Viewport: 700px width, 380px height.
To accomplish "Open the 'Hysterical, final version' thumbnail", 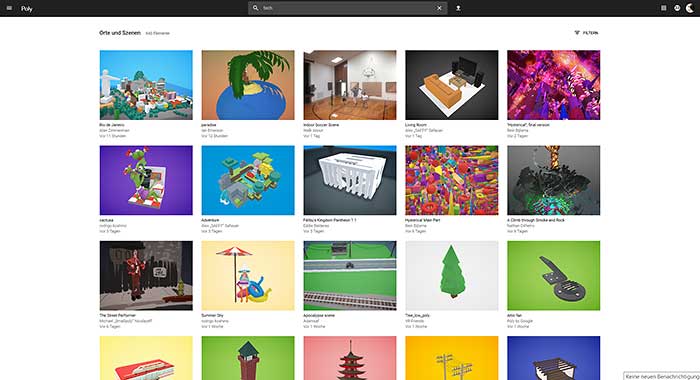I will point(554,85).
